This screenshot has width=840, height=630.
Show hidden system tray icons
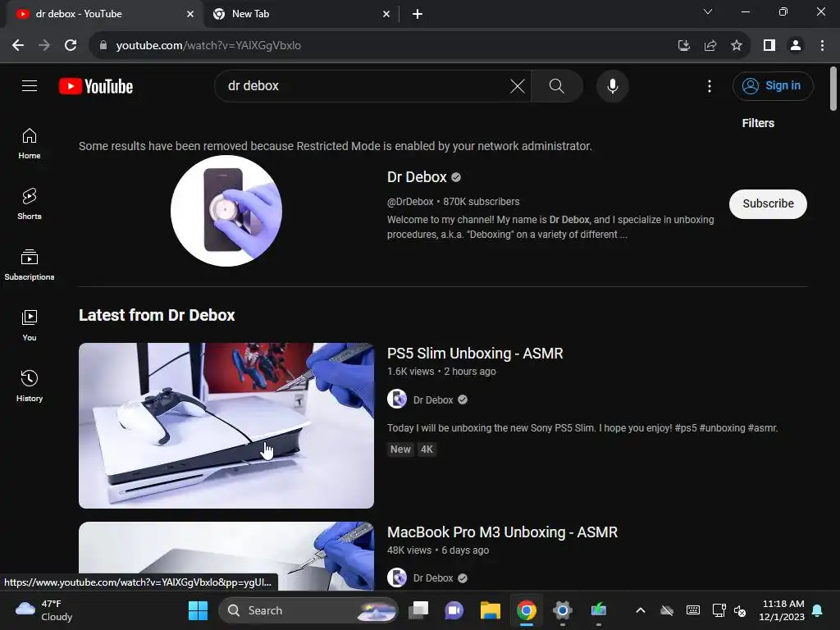[640, 610]
